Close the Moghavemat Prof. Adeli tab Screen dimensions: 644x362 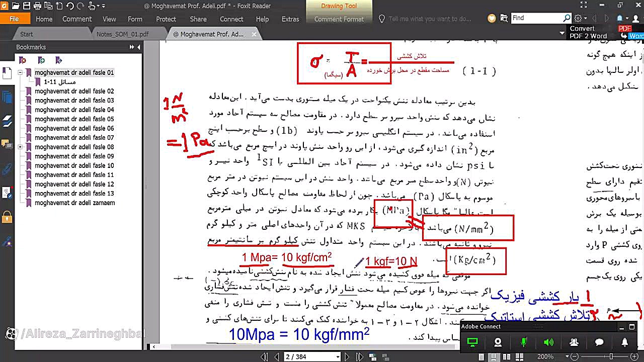tap(254, 34)
